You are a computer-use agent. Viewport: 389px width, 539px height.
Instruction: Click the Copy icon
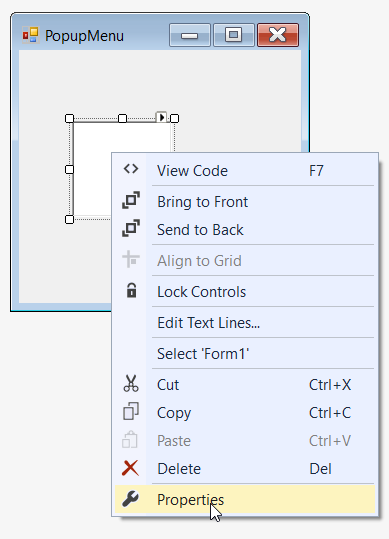tap(131, 411)
